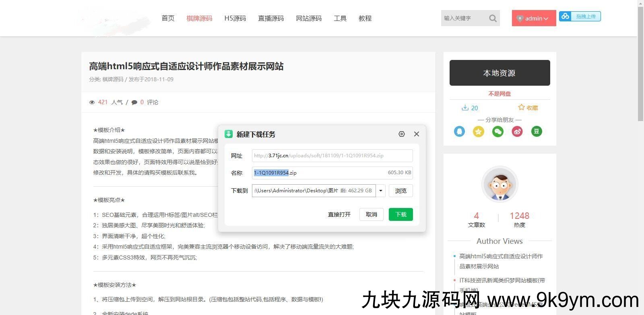Open the admin user dropdown menu
The image size is (644, 315).
click(534, 18)
